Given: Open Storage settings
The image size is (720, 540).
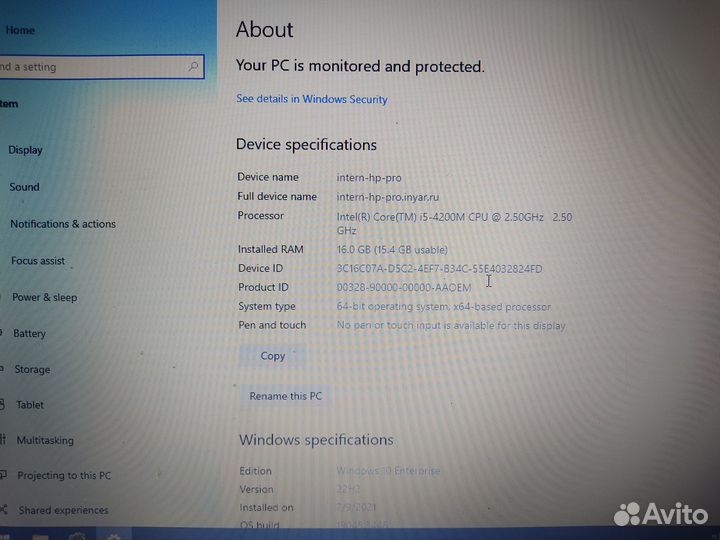Looking at the screenshot, I should (32, 369).
